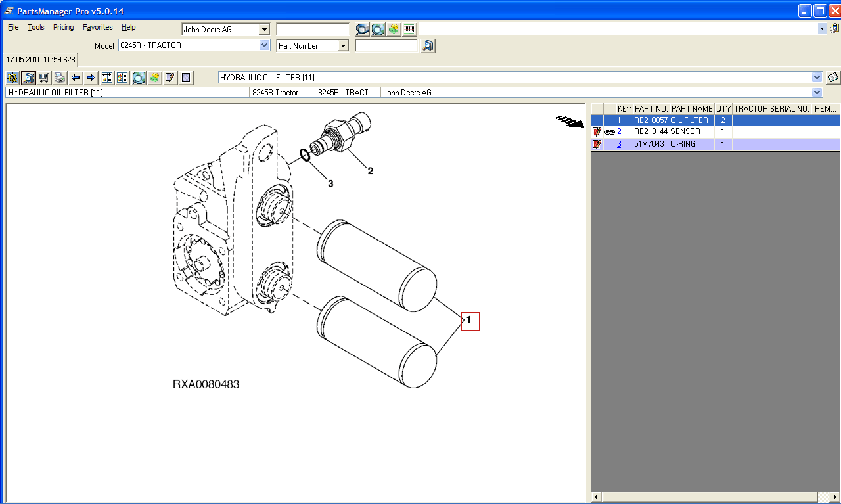
Task: Click the magnifier catalog search icon in top toolbar
Action: coord(362,29)
